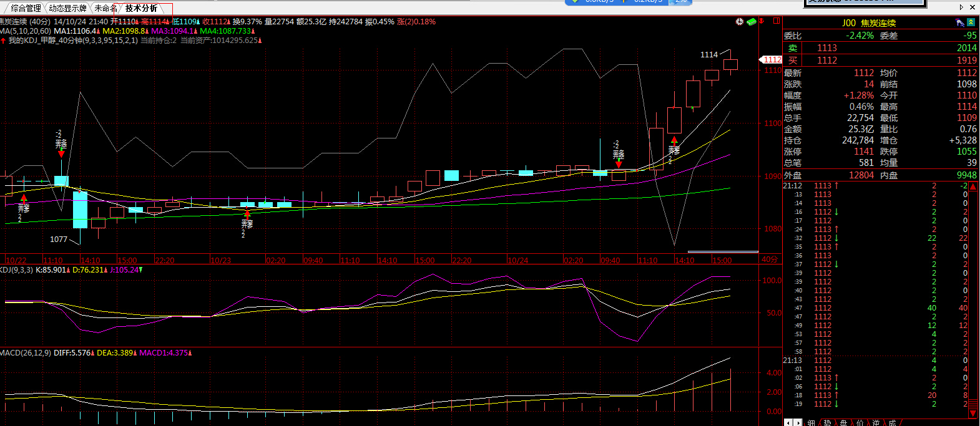
Task: Click the 内盘 value 9948
Action: click(x=967, y=175)
